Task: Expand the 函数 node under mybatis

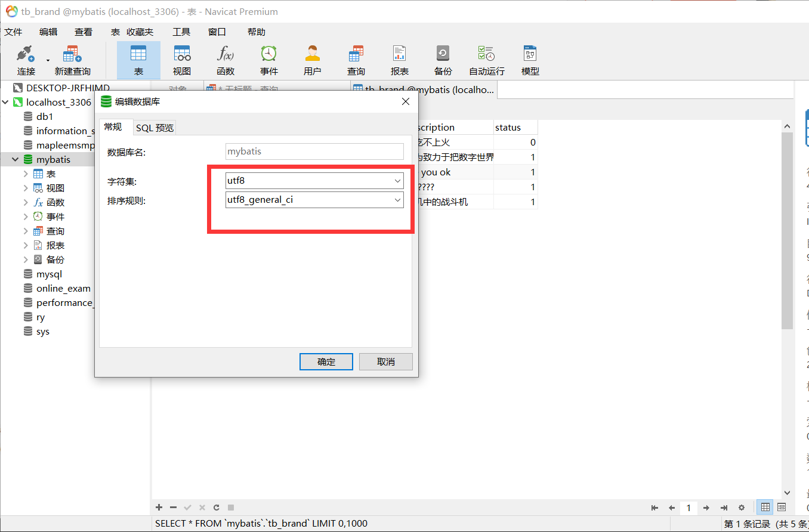Action: [x=26, y=203]
